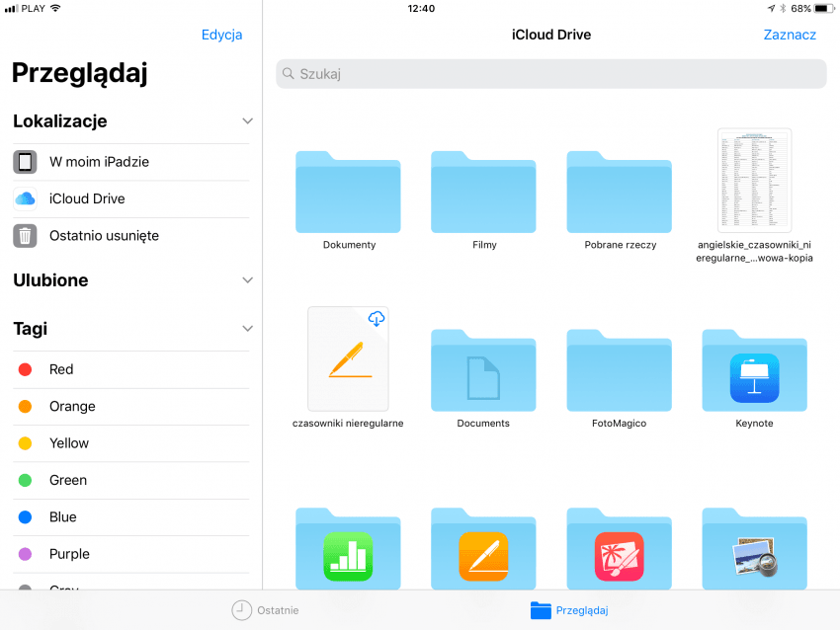
Task: Click the Documents folder name
Action: tap(483, 423)
